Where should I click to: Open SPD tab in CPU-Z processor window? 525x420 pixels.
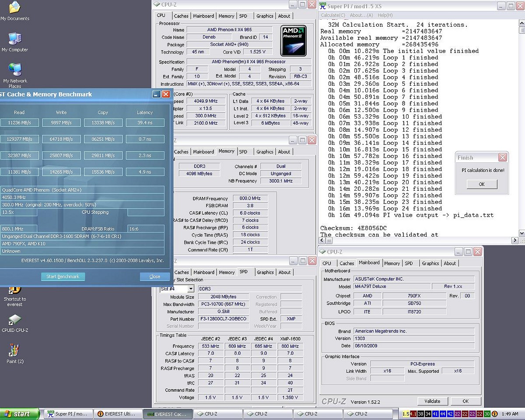[x=243, y=16]
